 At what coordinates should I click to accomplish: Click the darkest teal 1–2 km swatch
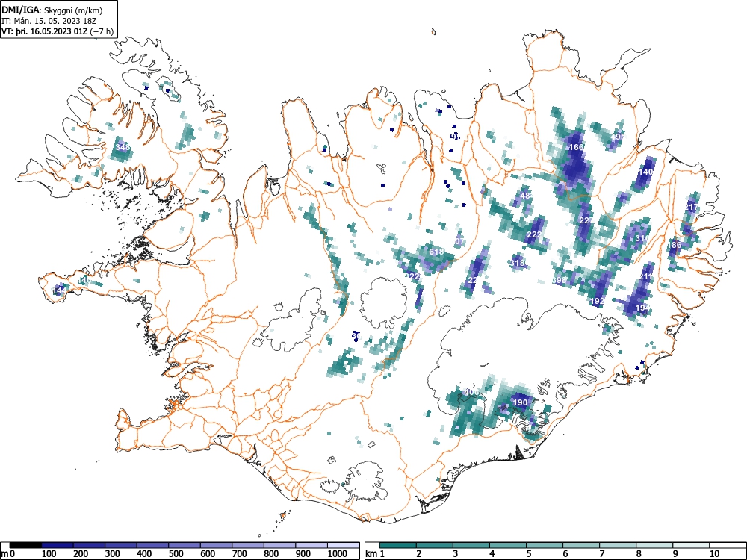tap(398, 545)
